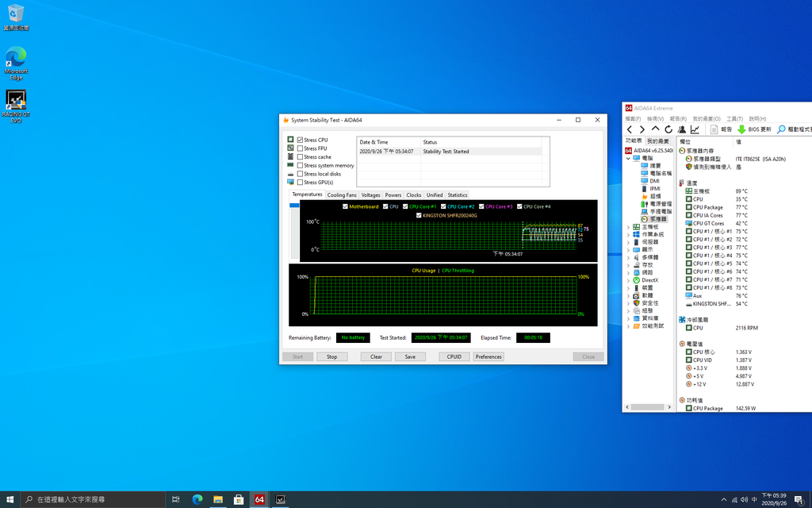Click the Back arrow in AIDA64 Extreme toolbar
The image size is (812, 508).
pos(630,129)
